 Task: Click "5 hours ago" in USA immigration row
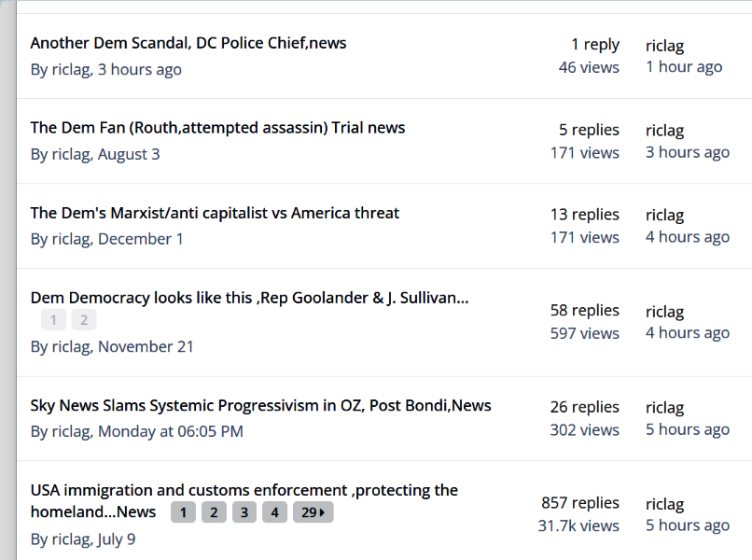[x=688, y=525]
